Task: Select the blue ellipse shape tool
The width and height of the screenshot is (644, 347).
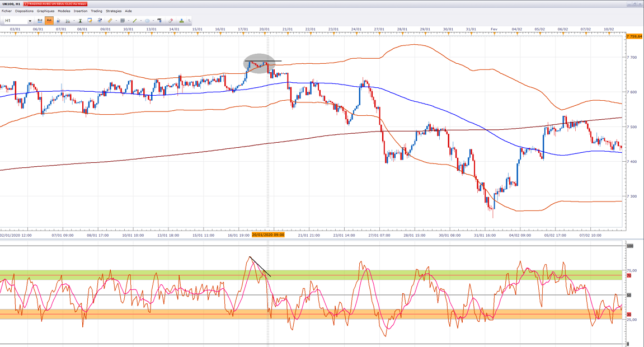Action: tap(147, 21)
